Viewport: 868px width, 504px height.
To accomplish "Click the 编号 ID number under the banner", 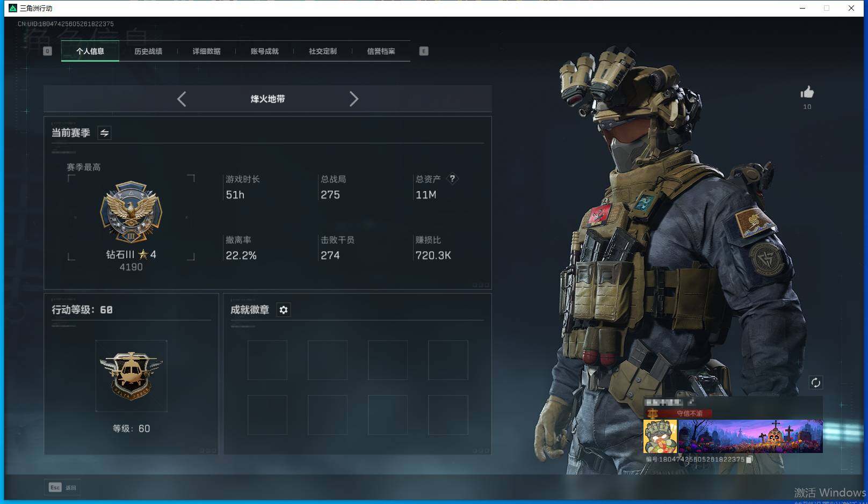I will coord(695,459).
